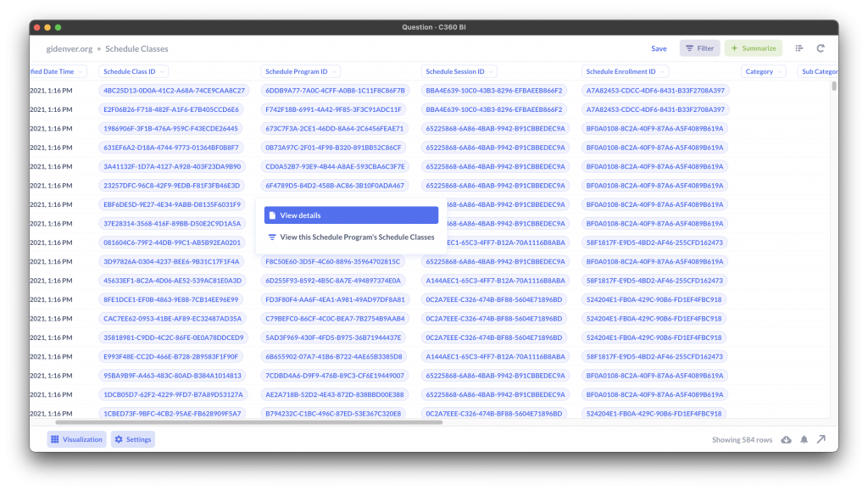Click class ID E993F48E-CC2D-466E-B728-2B9583F1F90F
Image resolution: width=868 pixels, height=491 pixels.
[x=170, y=356]
